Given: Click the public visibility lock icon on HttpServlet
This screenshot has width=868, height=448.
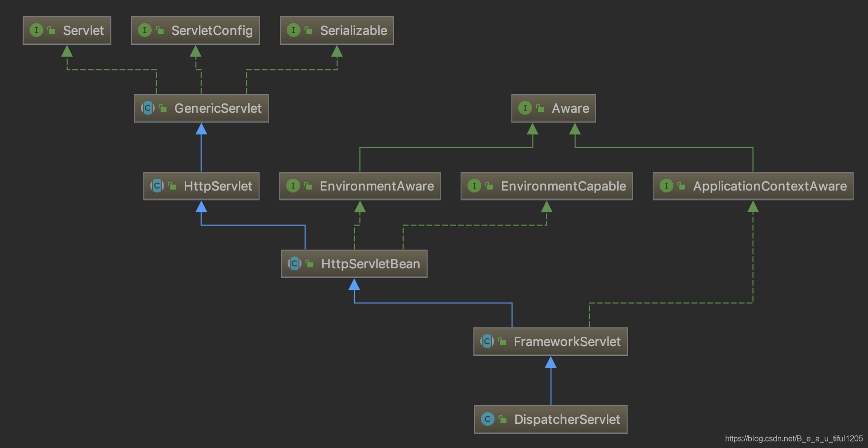Looking at the screenshot, I should point(172,186).
